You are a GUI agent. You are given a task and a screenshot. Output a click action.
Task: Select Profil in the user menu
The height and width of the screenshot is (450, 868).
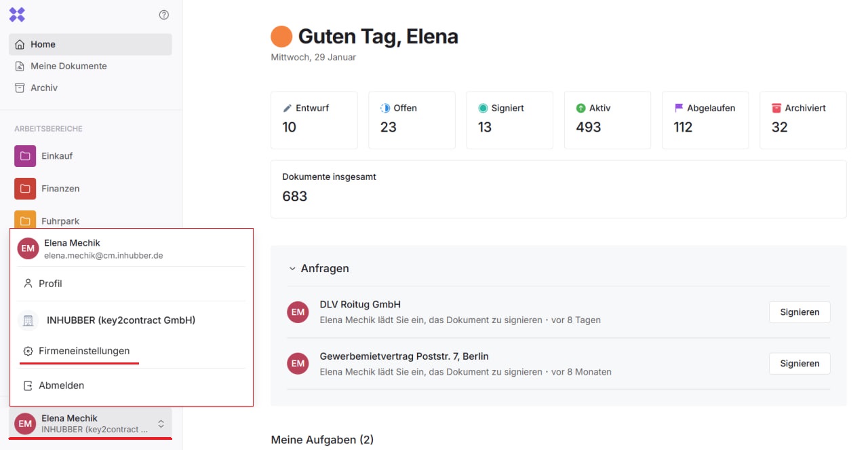tap(50, 284)
